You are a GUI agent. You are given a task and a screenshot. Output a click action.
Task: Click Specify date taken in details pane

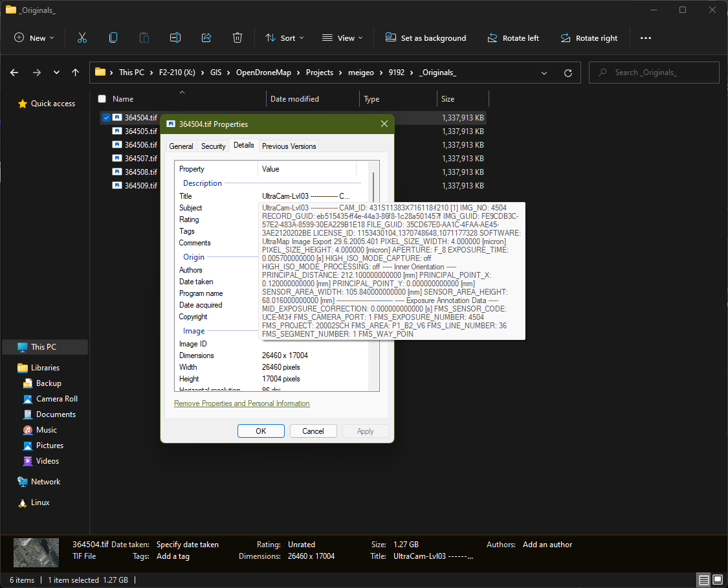point(188,545)
